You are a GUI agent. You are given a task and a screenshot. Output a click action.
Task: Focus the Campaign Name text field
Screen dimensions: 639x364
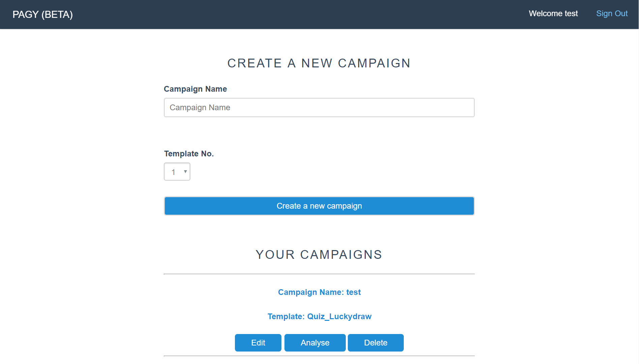[x=319, y=108]
